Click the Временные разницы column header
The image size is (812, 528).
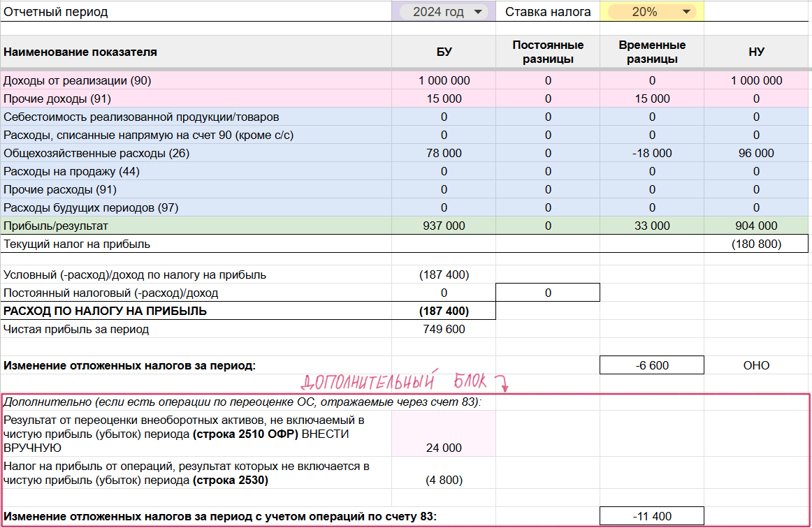(x=652, y=52)
